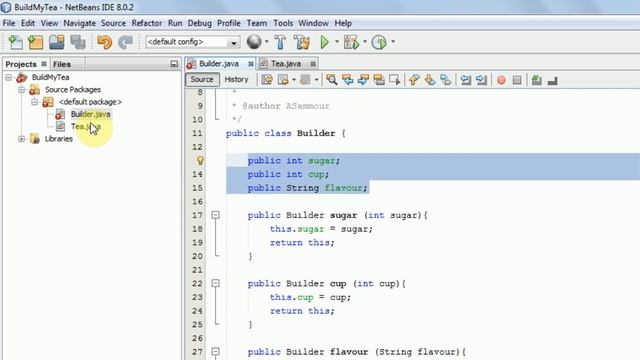Open the View menu
This screenshot has width=640, height=360.
coord(49,23)
